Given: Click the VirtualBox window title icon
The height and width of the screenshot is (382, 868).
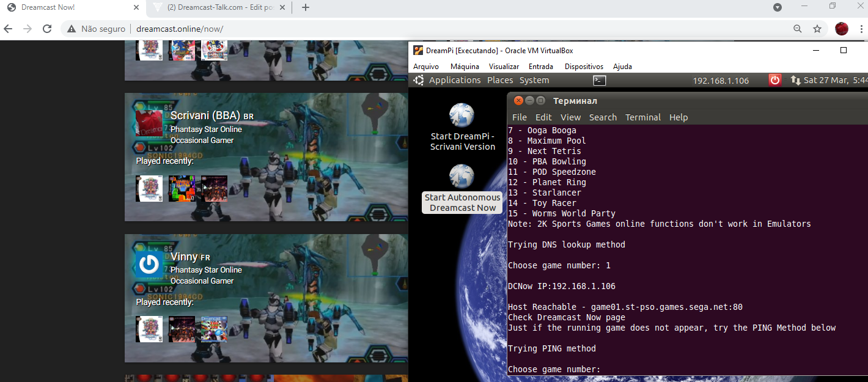Looking at the screenshot, I should tap(418, 50).
